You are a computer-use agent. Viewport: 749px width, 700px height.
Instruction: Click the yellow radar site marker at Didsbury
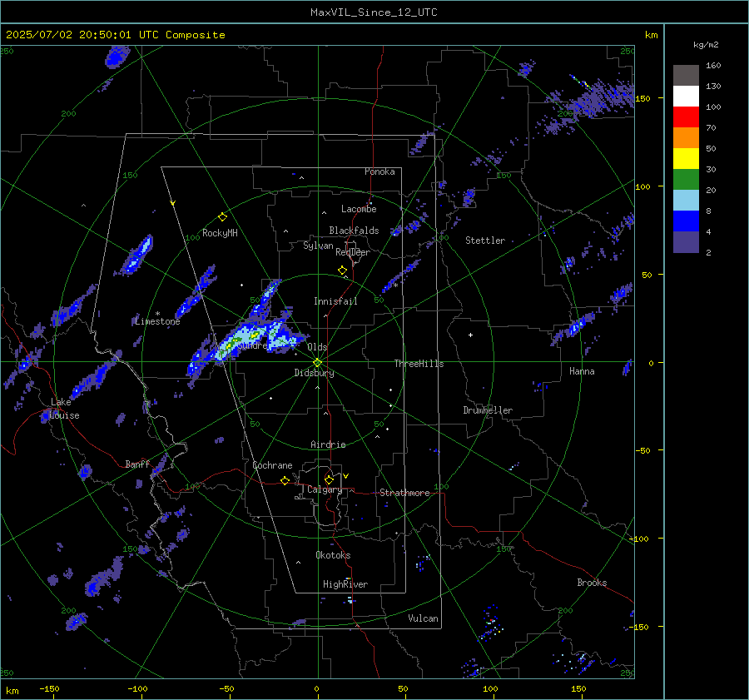pos(317,363)
